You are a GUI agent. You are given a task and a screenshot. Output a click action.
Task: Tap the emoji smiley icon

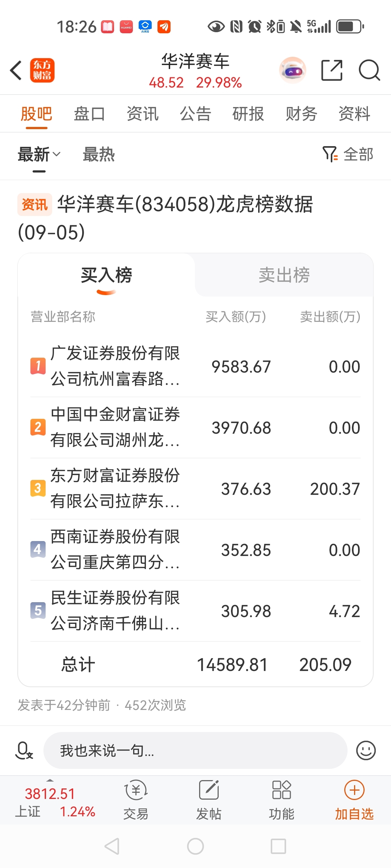[366, 750]
